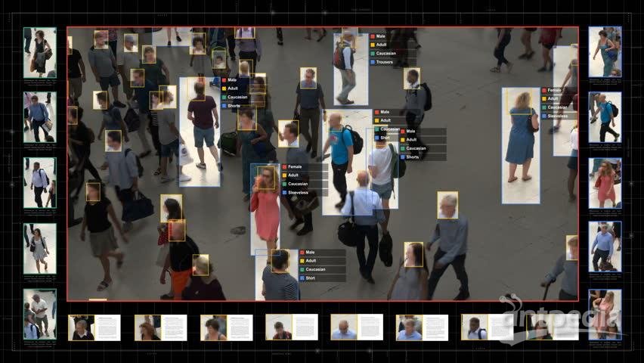Click blue swatch next to Trousers label
Image resolution: width=644 pixels, height=363 pixels.
click(373, 62)
